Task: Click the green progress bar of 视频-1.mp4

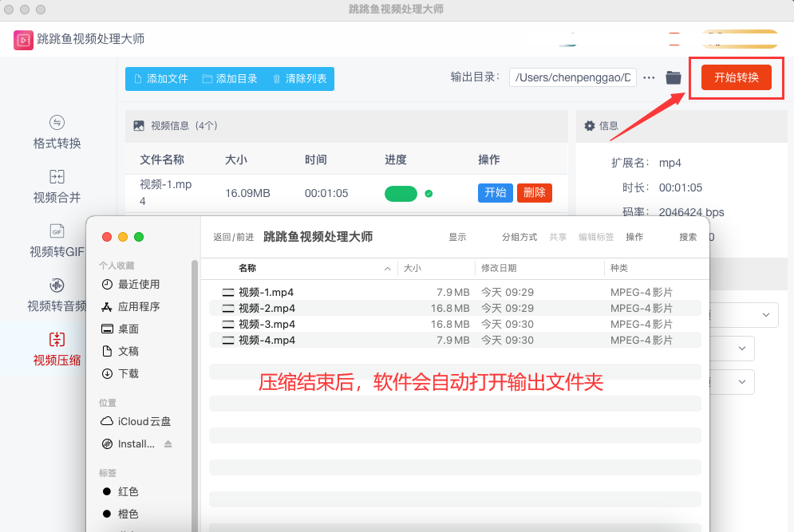Action: click(x=401, y=193)
